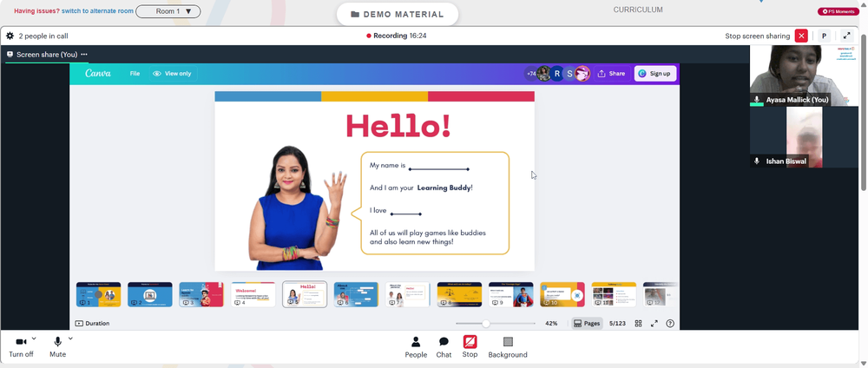Viewport: 868px width, 368px height.
Task: Open Canva grid view icon
Action: [x=638, y=323]
